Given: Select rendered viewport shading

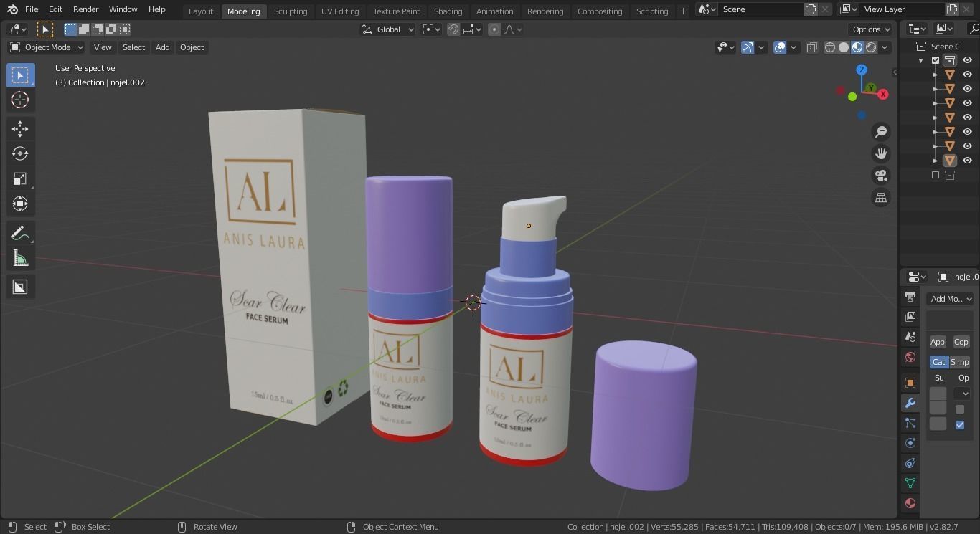Looking at the screenshot, I should point(871,47).
